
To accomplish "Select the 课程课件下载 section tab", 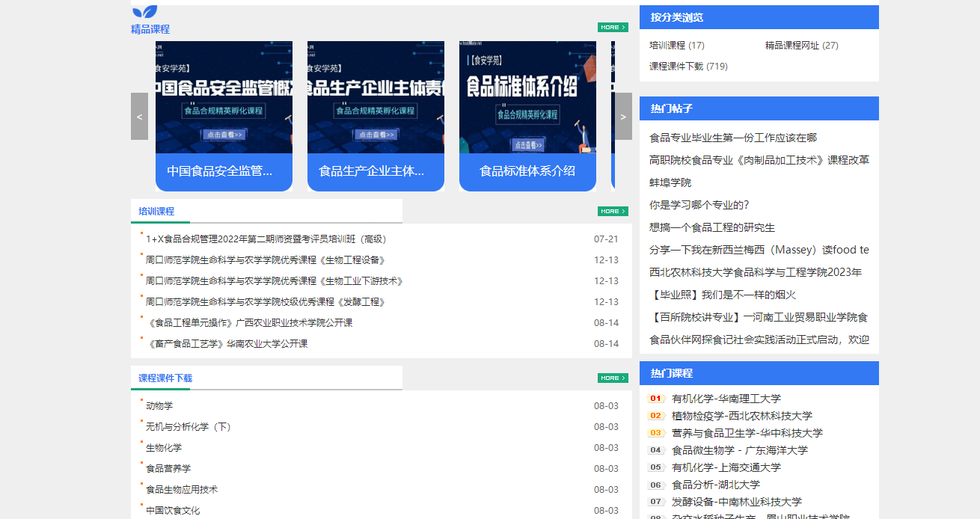I will 165,378.
